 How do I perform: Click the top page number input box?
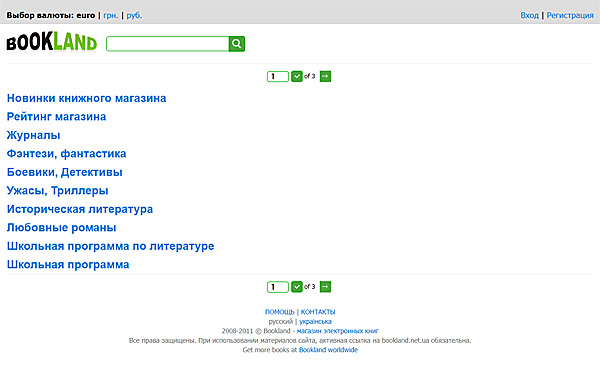pyautogui.click(x=278, y=77)
